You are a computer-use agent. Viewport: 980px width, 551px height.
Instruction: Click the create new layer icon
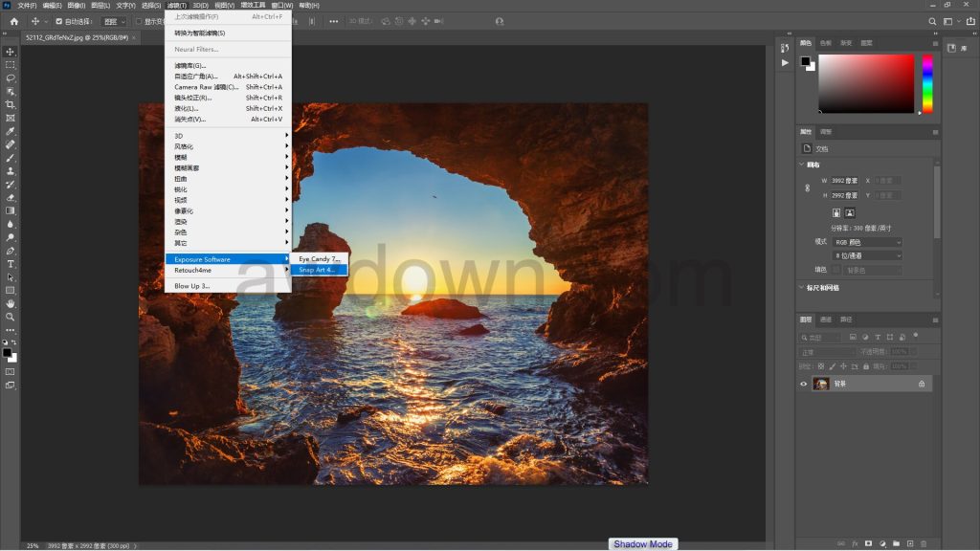910,543
